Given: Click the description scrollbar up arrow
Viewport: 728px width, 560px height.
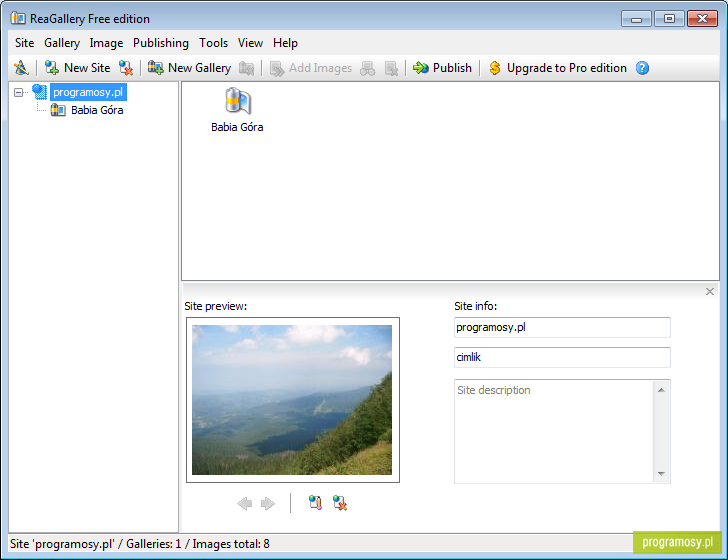Looking at the screenshot, I should pos(661,390).
